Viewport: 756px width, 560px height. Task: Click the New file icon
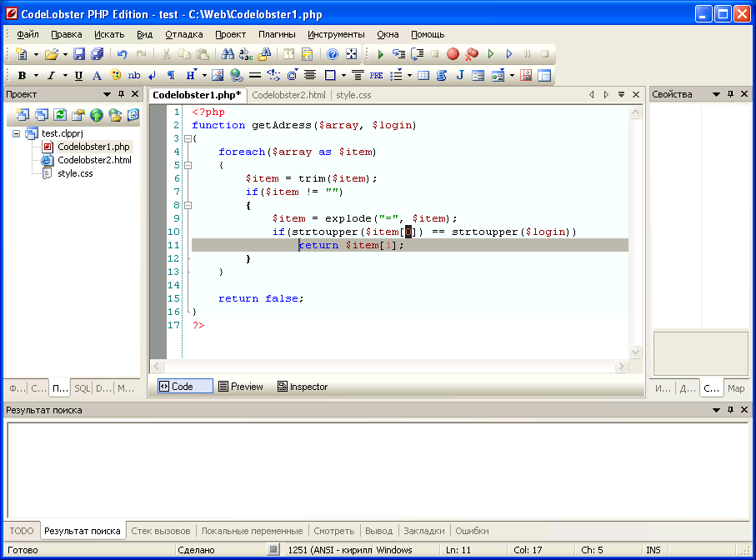point(22,54)
